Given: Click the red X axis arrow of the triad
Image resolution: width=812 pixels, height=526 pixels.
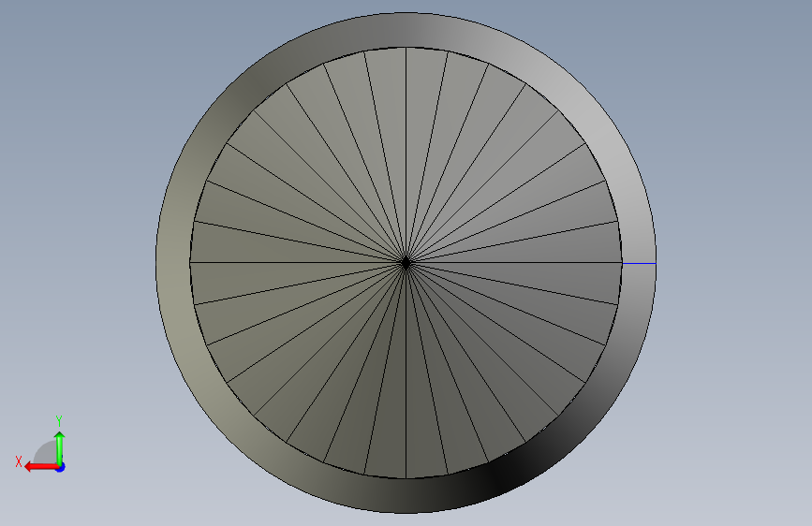Looking at the screenshot, I should point(40,467).
